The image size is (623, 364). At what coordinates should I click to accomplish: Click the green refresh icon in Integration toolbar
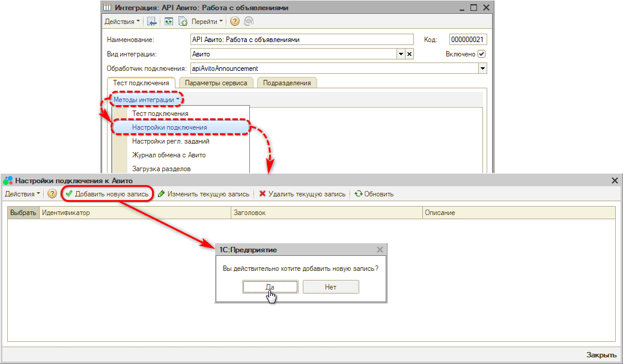[x=169, y=22]
